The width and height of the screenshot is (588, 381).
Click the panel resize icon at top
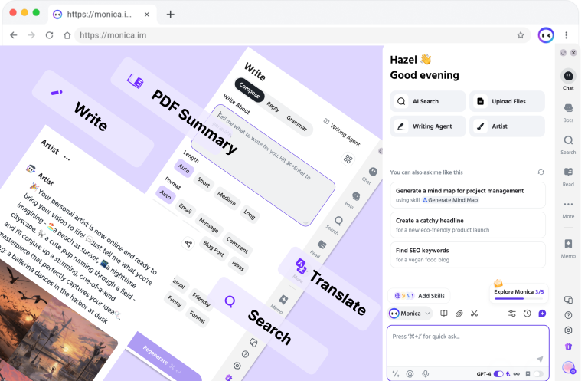click(563, 53)
